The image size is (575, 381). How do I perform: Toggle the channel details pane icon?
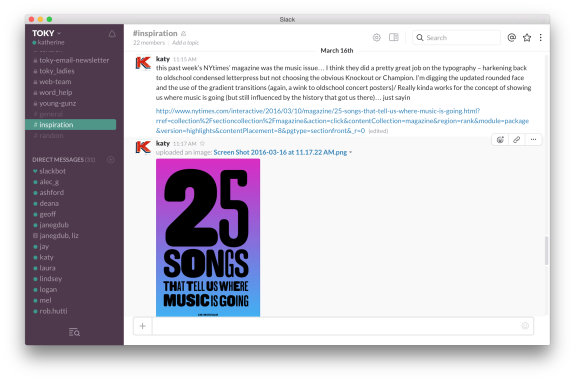393,37
